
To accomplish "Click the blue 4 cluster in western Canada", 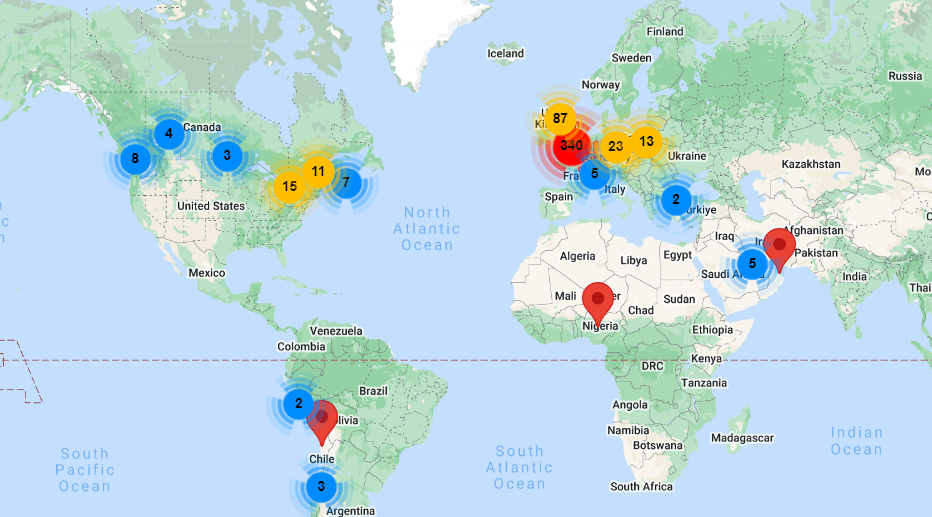I will (168, 132).
